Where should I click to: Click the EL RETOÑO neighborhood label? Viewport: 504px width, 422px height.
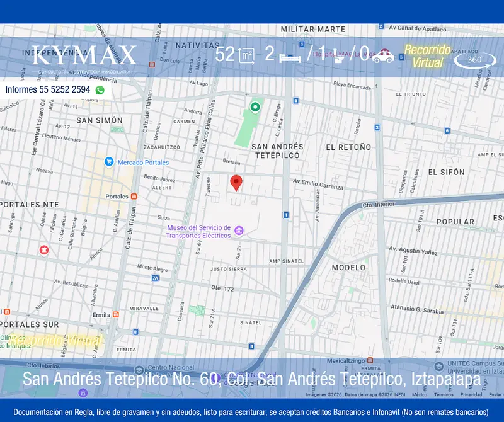[x=348, y=147]
